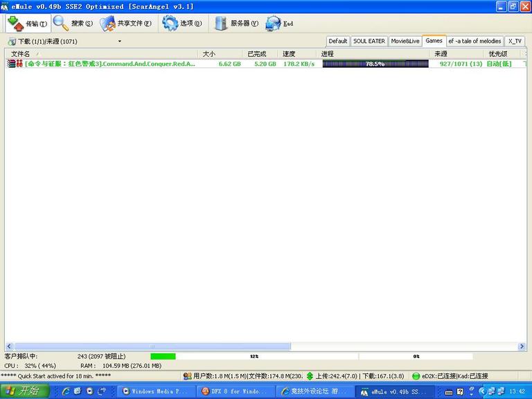Open the 选项 (Options) gear
The width and height of the screenshot is (532, 399).
[x=182, y=24]
